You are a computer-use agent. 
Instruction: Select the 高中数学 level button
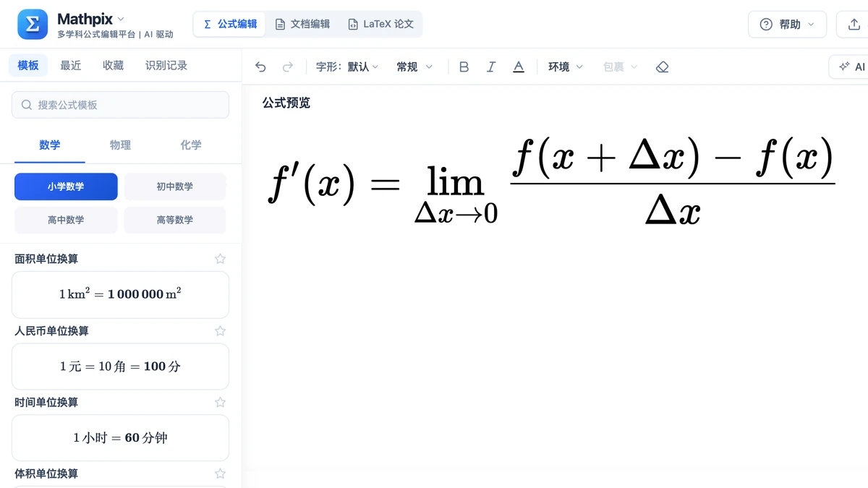pyautogui.click(x=66, y=220)
